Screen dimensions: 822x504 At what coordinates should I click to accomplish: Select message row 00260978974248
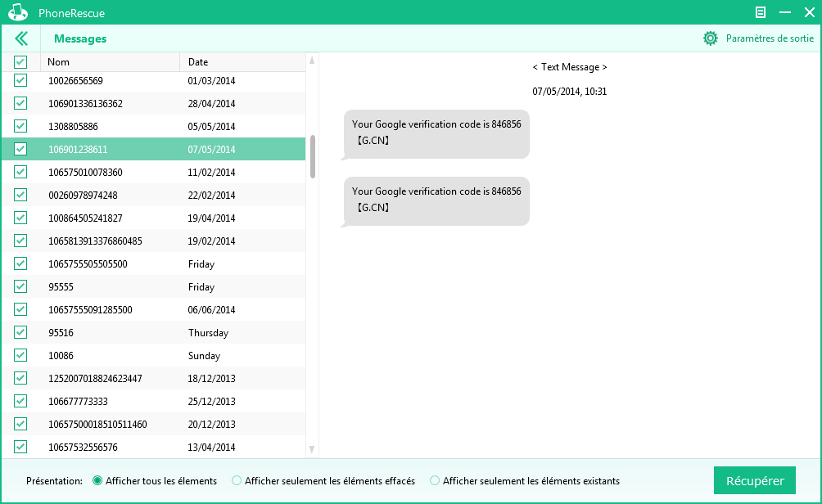(x=154, y=196)
